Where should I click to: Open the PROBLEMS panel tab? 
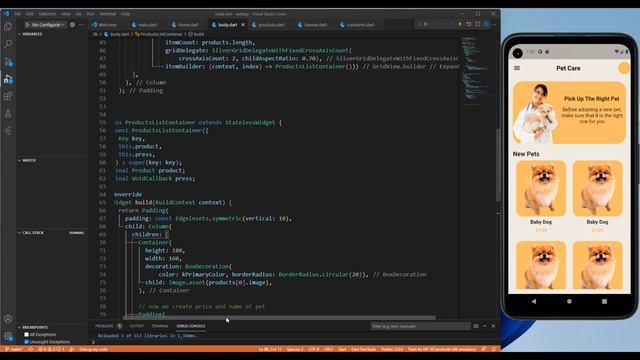click(104, 326)
